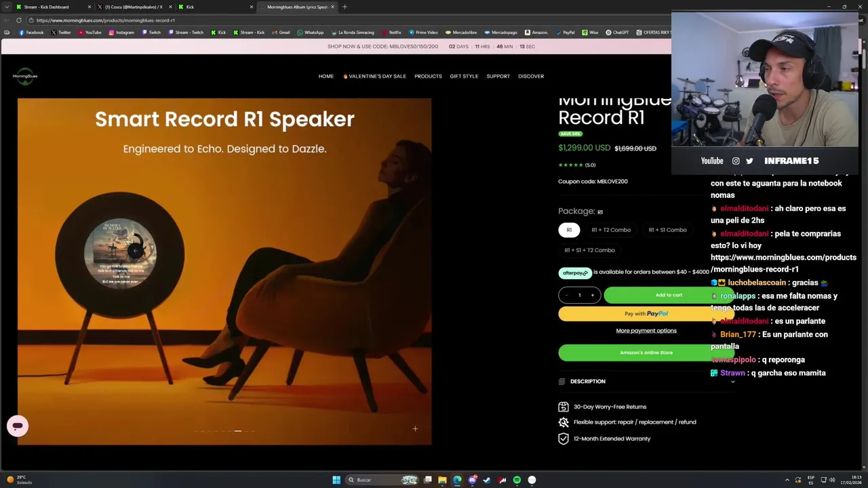This screenshot has height=488, width=868.
Task: Click the Add to cart button
Action: point(669,295)
